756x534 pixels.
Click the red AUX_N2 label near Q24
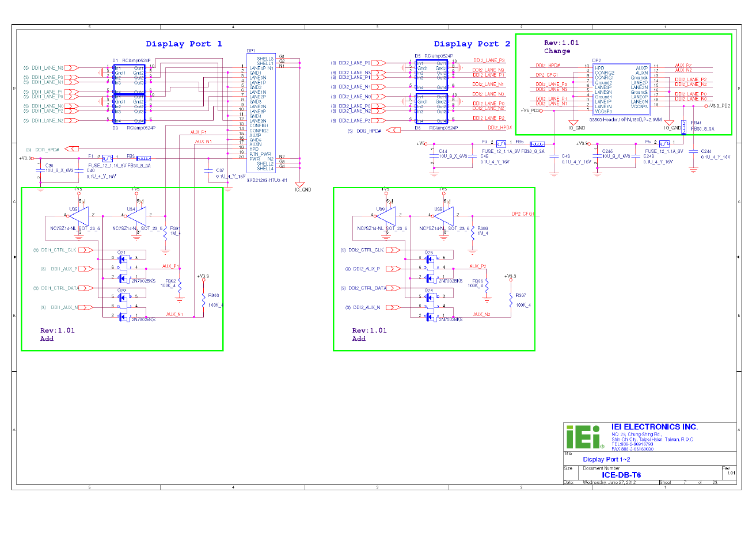click(482, 314)
